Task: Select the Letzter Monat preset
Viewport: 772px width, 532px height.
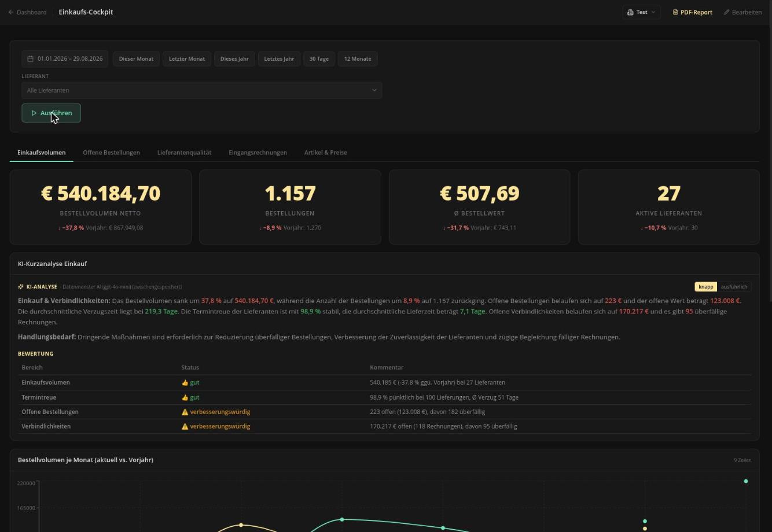Action: (187, 59)
